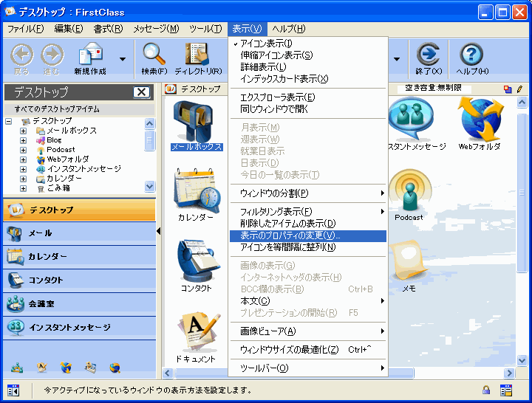Click the ヘルプ question mark toolbar icon
Viewport: 532px width, 403px height.
[x=471, y=56]
